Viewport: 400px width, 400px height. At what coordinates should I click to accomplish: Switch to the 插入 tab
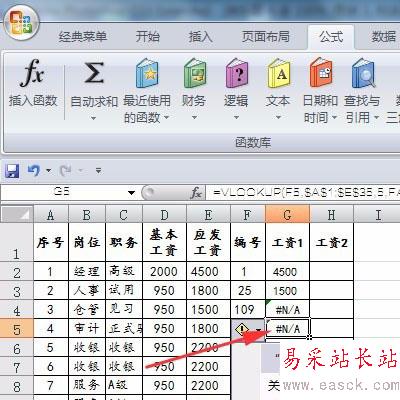[x=201, y=36]
